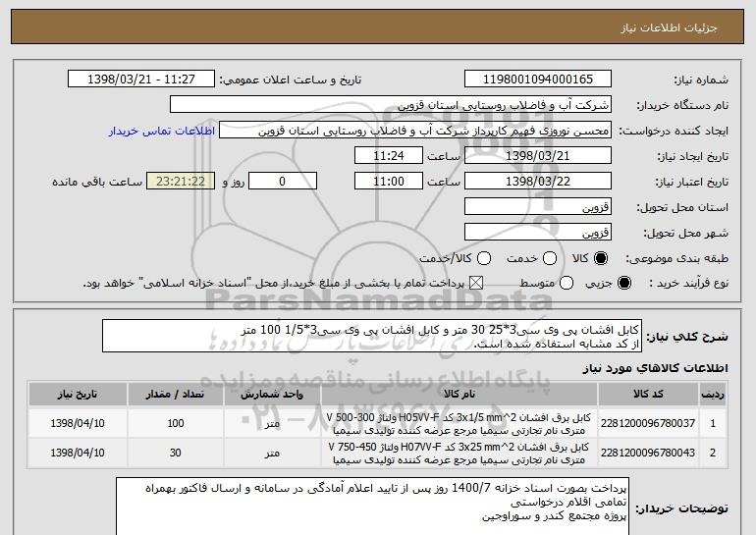Select the کالا/خدمت radio button
The image size is (756, 535).
pyautogui.click(x=484, y=258)
